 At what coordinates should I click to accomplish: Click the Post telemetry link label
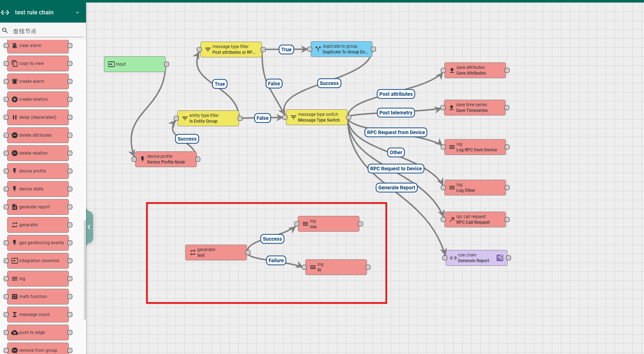[396, 113]
